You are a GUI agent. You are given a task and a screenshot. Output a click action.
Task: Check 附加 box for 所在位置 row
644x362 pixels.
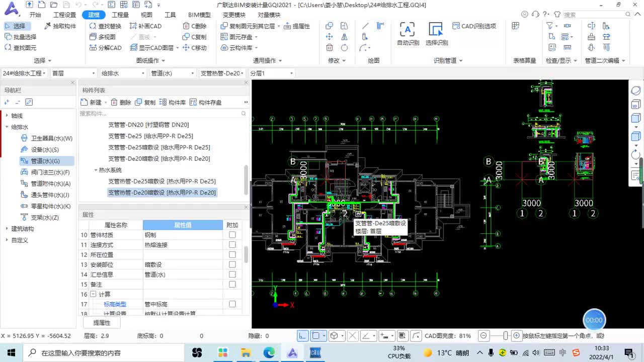232,255
